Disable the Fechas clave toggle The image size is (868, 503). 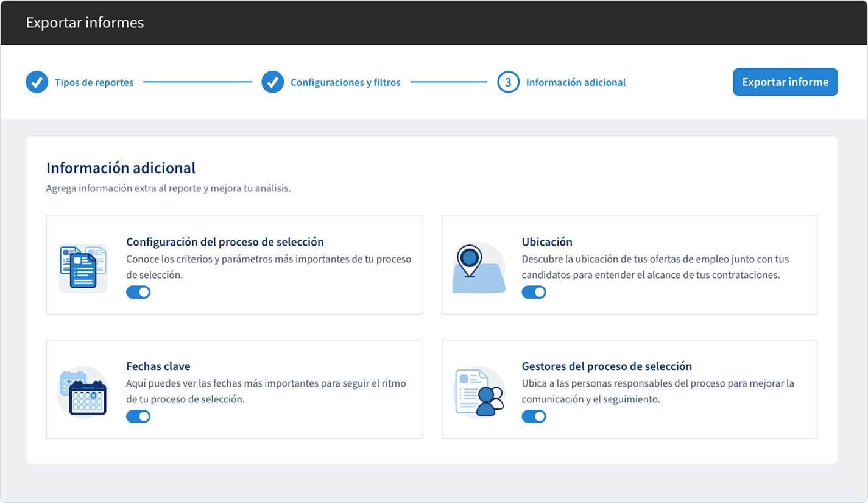(x=139, y=416)
